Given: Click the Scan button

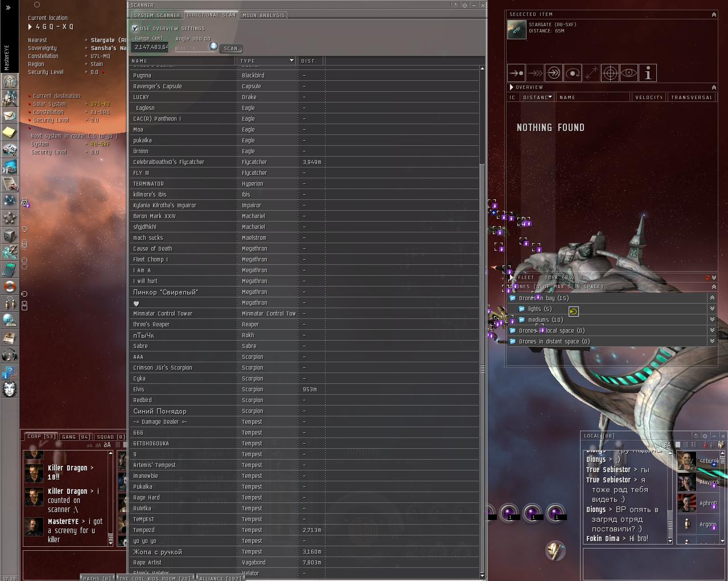Looking at the screenshot, I should coord(231,48).
